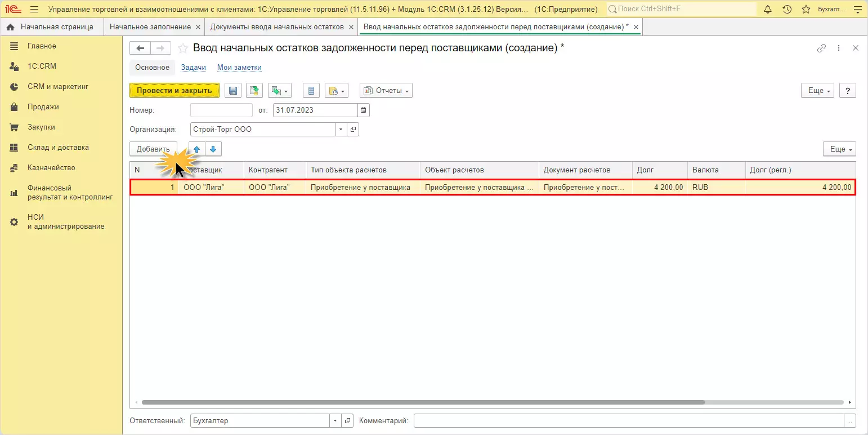Switch to the Начальная страница tab

coord(52,27)
